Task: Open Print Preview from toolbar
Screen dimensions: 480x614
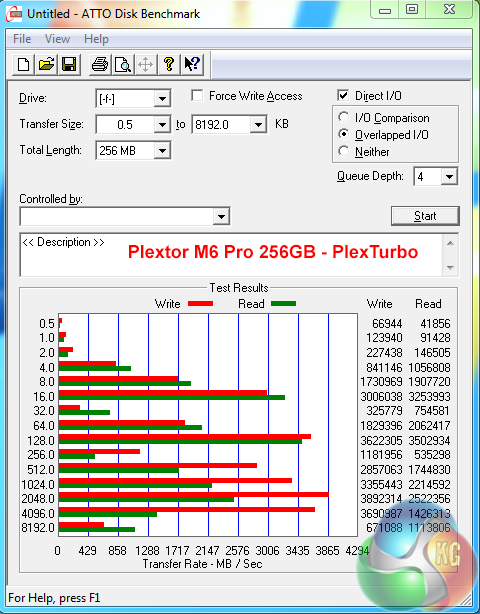Action: [x=123, y=64]
